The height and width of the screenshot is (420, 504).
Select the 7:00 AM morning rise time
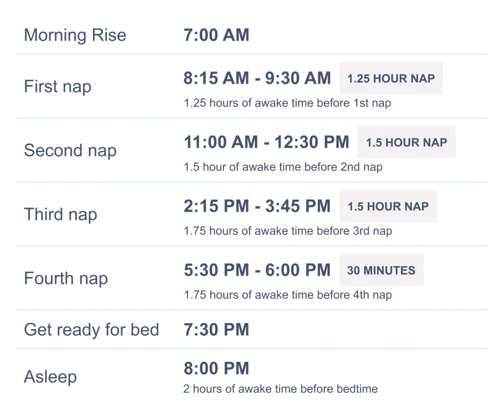(x=216, y=35)
